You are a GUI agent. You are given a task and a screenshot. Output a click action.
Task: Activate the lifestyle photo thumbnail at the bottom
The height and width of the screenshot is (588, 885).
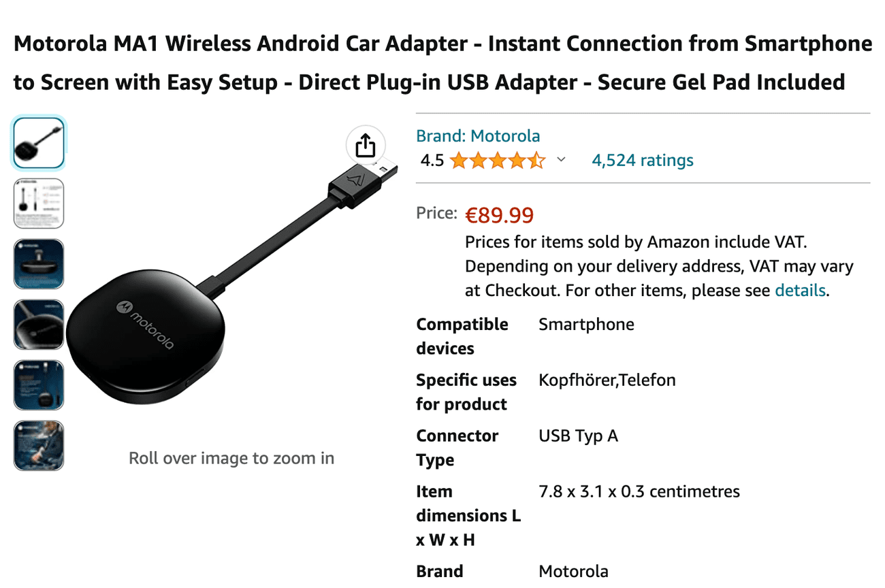pos(38,445)
